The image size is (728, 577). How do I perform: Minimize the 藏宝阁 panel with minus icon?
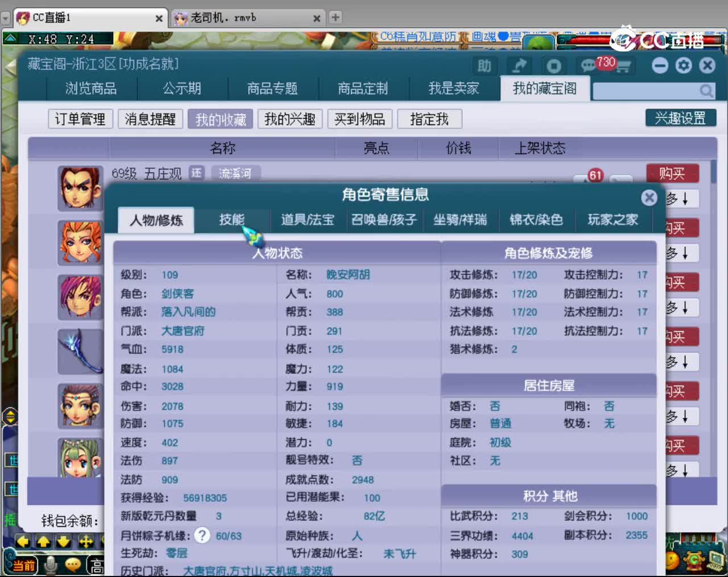(660, 65)
